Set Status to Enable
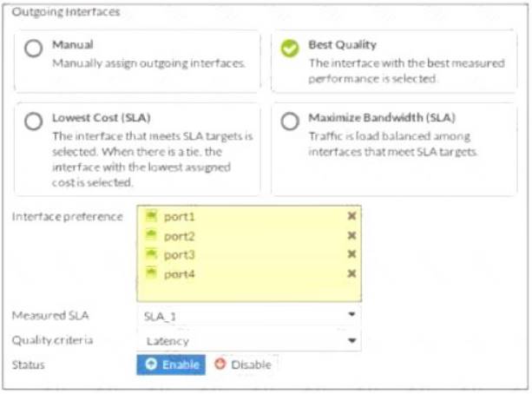This screenshot has height=394, width=532. [171, 364]
